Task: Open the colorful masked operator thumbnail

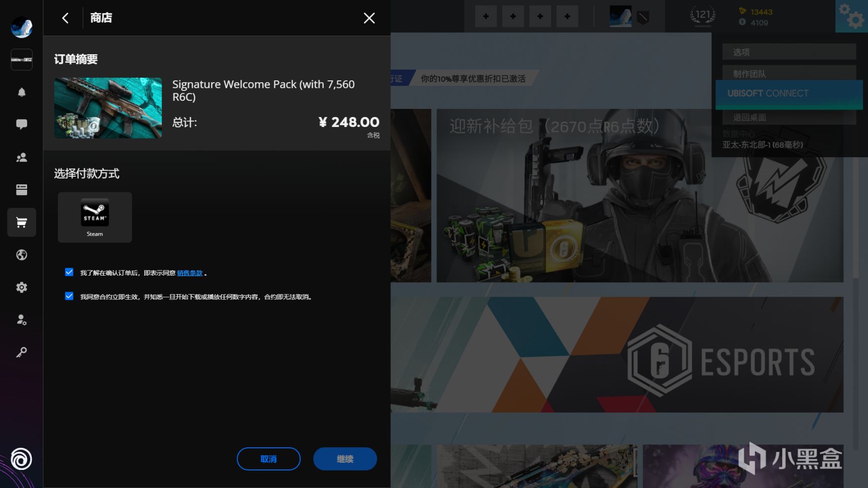Action: [743, 466]
